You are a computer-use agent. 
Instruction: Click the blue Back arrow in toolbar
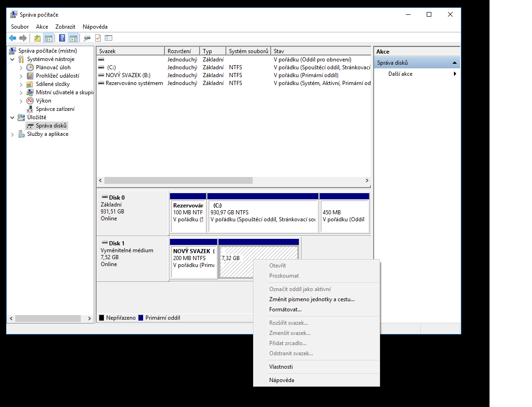[x=12, y=38]
